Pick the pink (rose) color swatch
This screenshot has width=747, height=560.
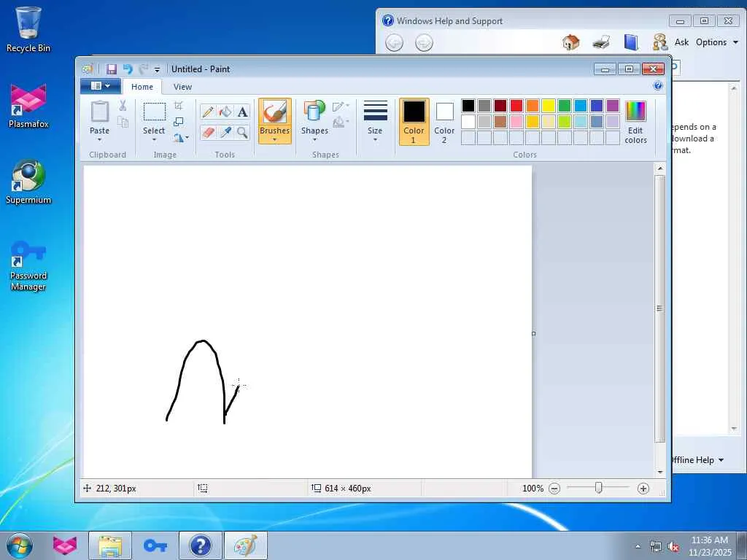[x=516, y=122]
